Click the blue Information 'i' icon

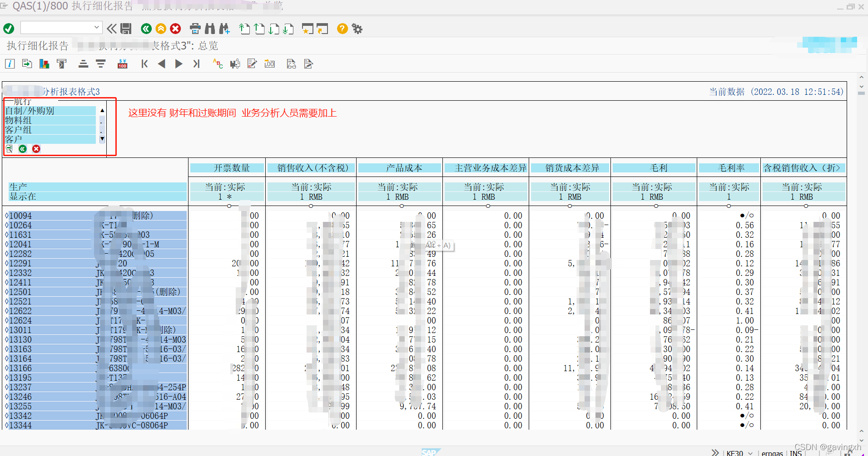click(x=10, y=64)
